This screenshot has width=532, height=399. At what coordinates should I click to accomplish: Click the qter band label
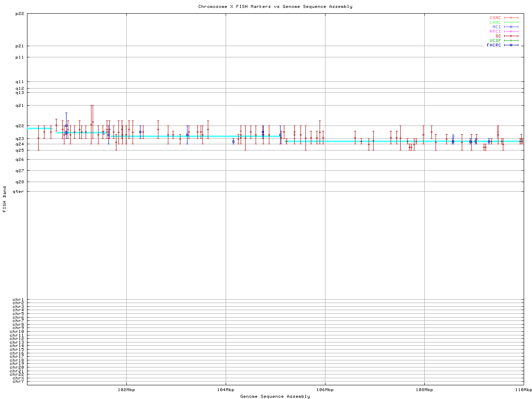click(18, 192)
